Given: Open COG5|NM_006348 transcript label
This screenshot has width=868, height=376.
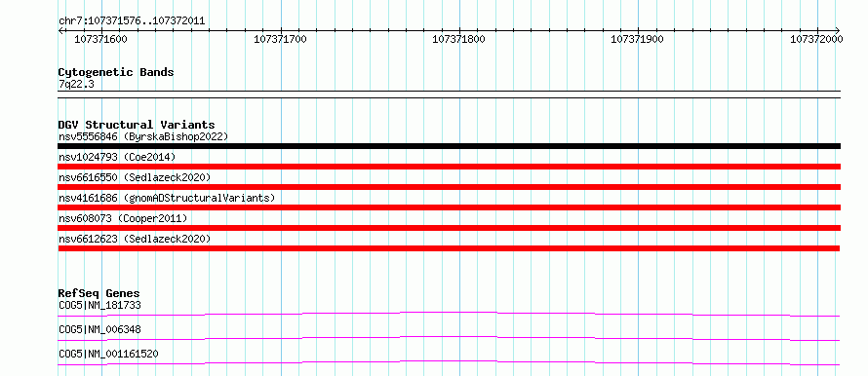Looking at the screenshot, I should (99, 329).
